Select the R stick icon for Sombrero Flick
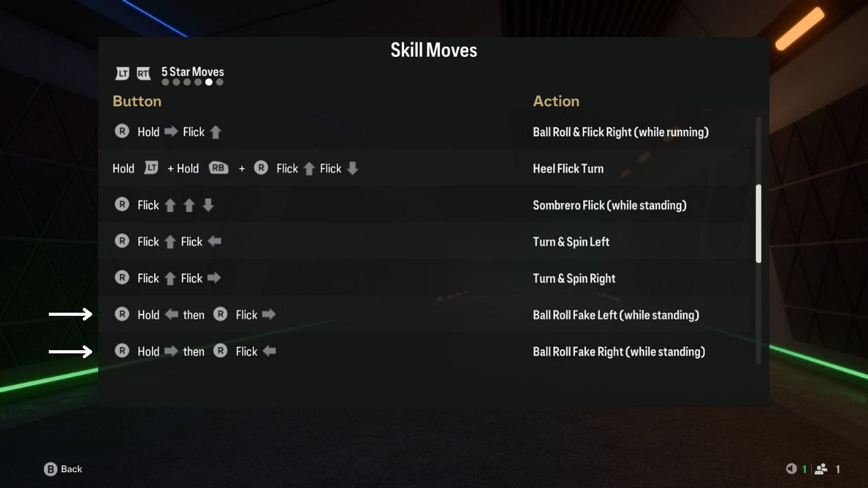The width and height of the screenshot is (868, 488). pyautogui.click(x=122, y=205)
